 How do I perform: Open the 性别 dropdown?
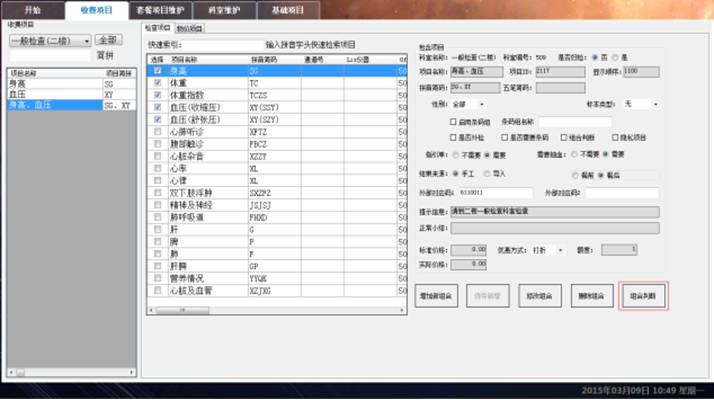point(482,103)
